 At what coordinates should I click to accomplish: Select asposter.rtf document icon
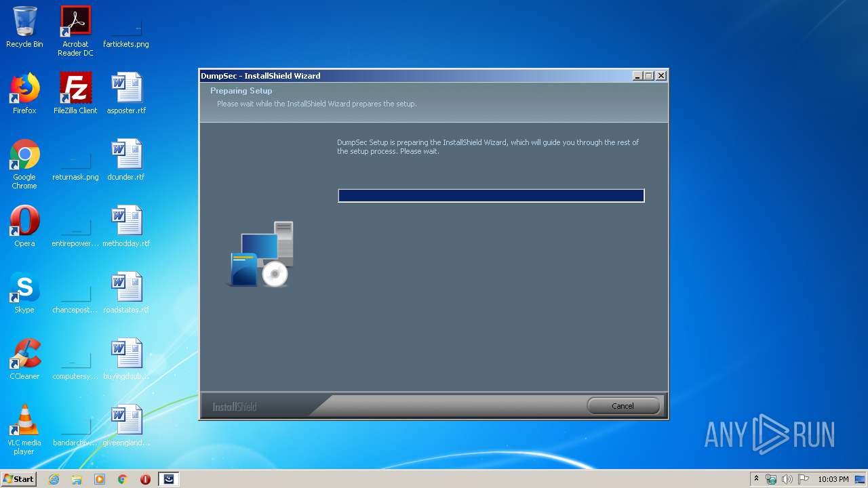pyautogui.click(x=126, y=94)
